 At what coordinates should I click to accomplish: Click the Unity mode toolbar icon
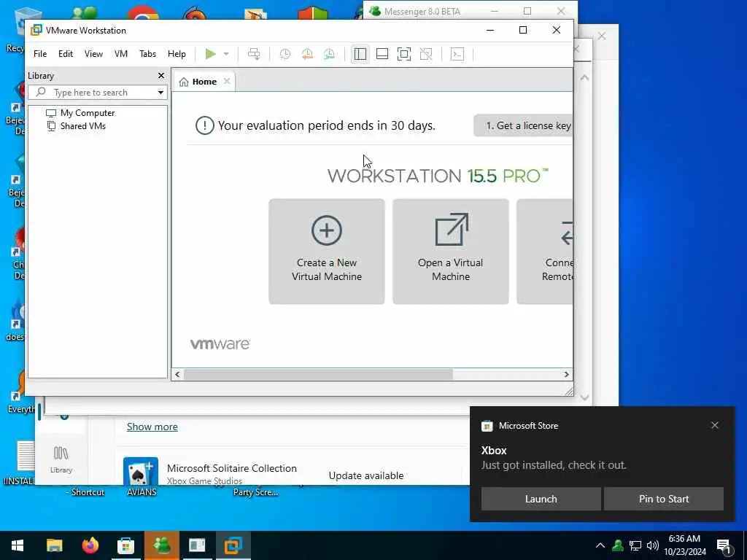[x=426, y=54]
